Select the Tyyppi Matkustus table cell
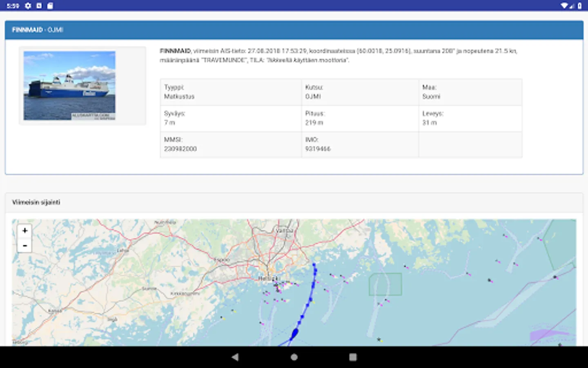 tap(231, 92)
